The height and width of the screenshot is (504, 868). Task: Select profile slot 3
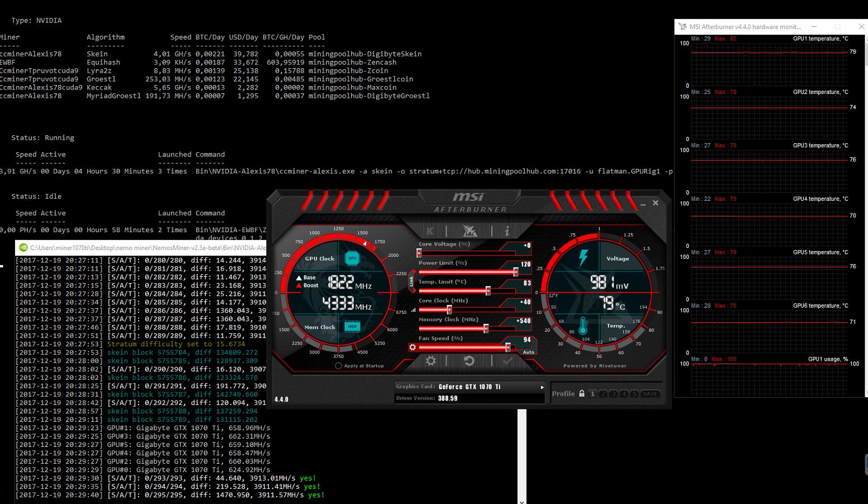613,394
